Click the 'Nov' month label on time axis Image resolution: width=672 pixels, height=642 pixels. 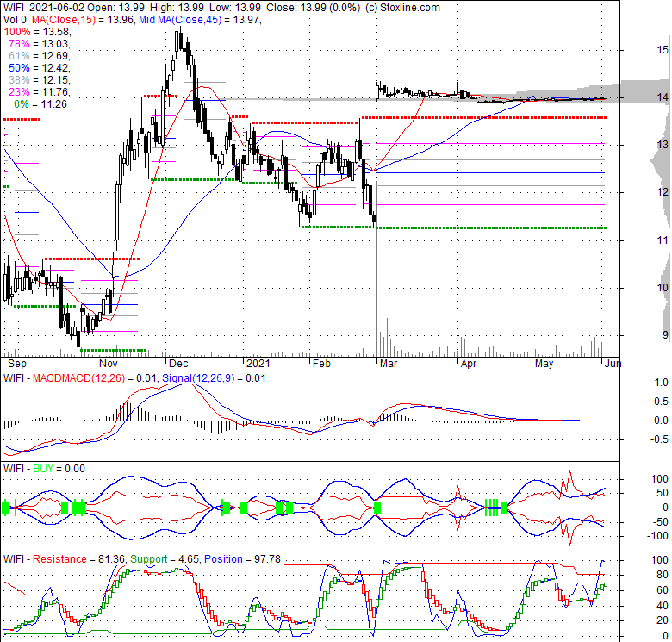(x=108, y=364)
